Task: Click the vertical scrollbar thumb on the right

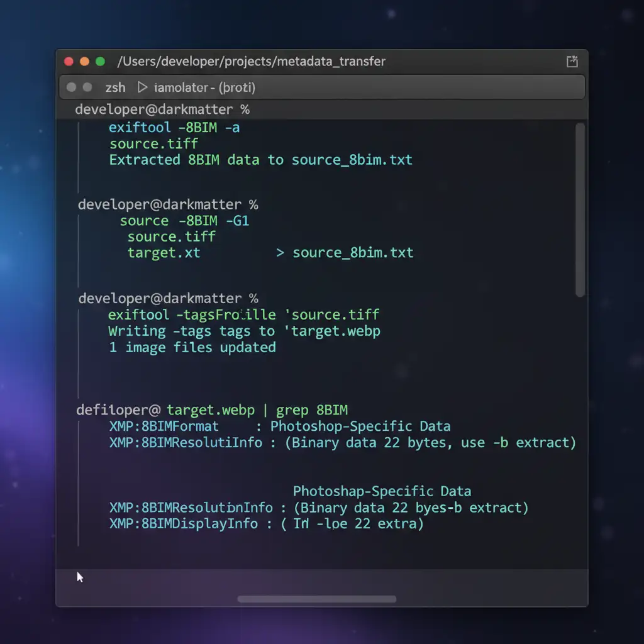Action: [x=580, y=209]
